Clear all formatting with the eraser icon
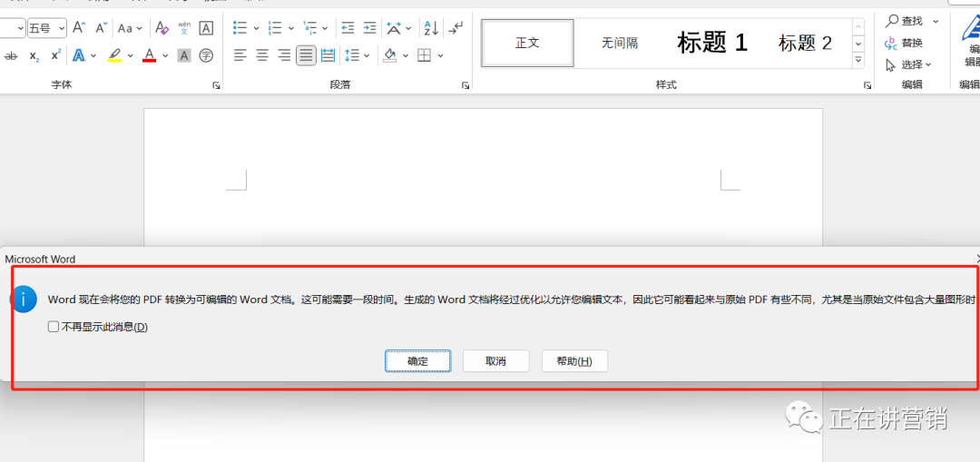 (162, 28)
